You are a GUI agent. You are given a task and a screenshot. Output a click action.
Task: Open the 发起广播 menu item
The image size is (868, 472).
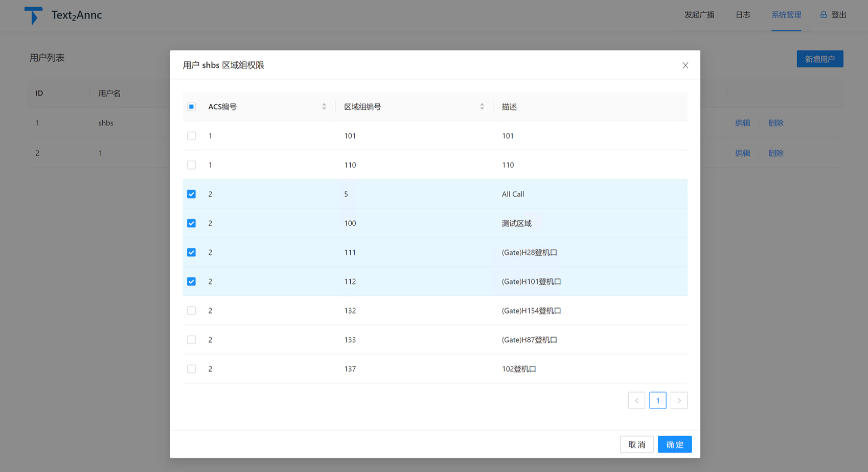point(699,15)
